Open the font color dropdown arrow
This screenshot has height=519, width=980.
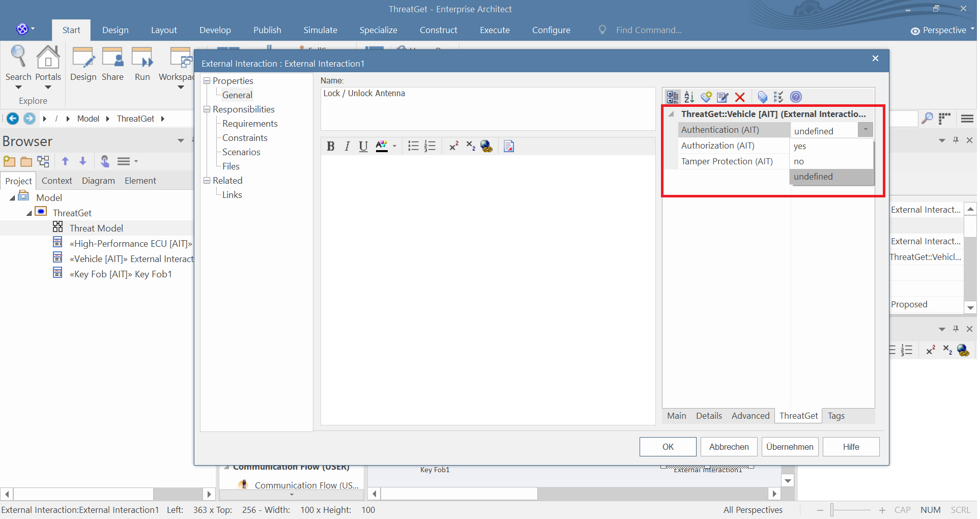[394, 147]
